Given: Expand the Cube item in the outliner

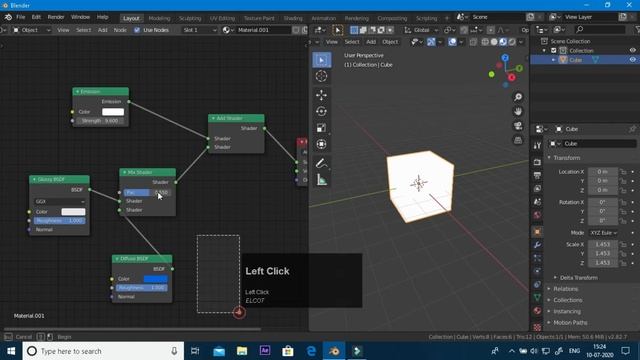Looking at the screenshot, I should 553,60.
